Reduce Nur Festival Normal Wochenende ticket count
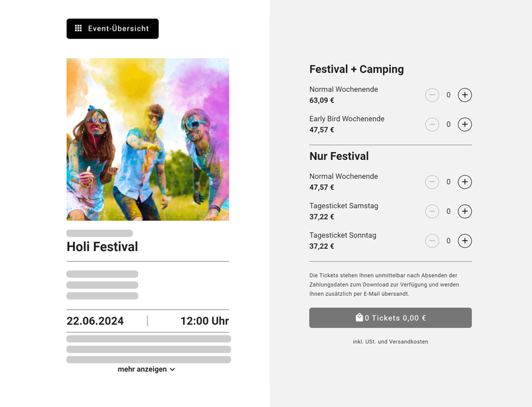The image size is (532, 407). 432,182
